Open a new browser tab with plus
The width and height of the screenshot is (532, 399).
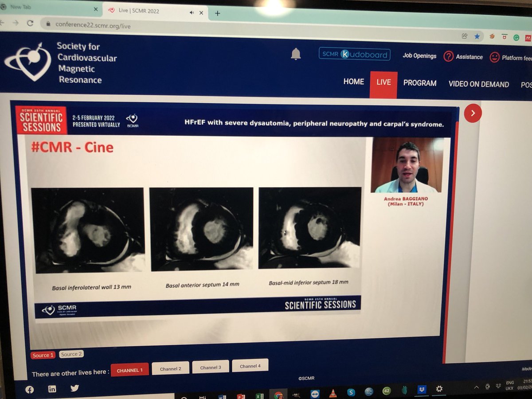pos(217,13)
